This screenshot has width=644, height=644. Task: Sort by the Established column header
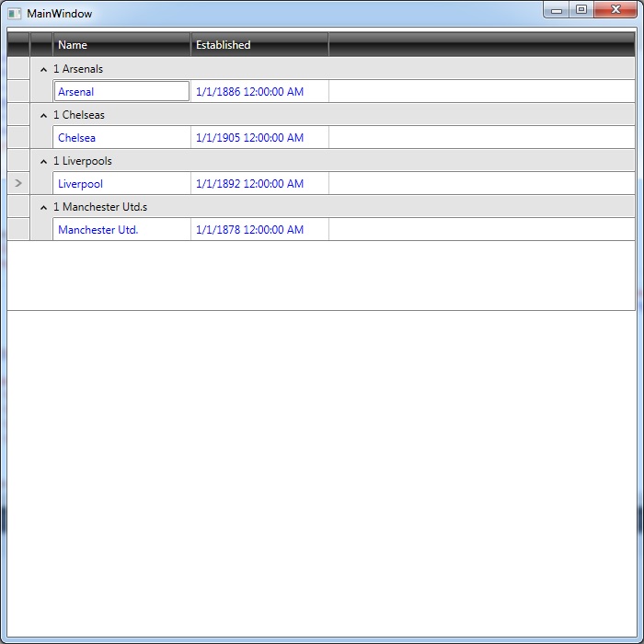point(259,45)
